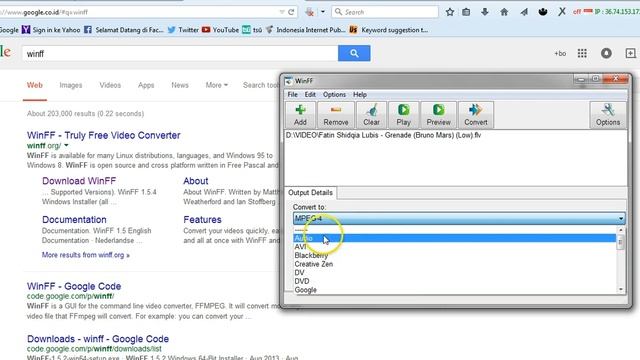The image size is (640, 360).
Task: Open the YouTube bookmark
Action: [220, 30]
